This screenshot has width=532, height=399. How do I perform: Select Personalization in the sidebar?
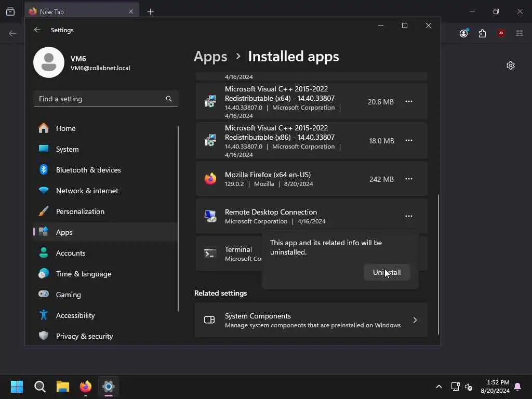[x=105, y=211]
